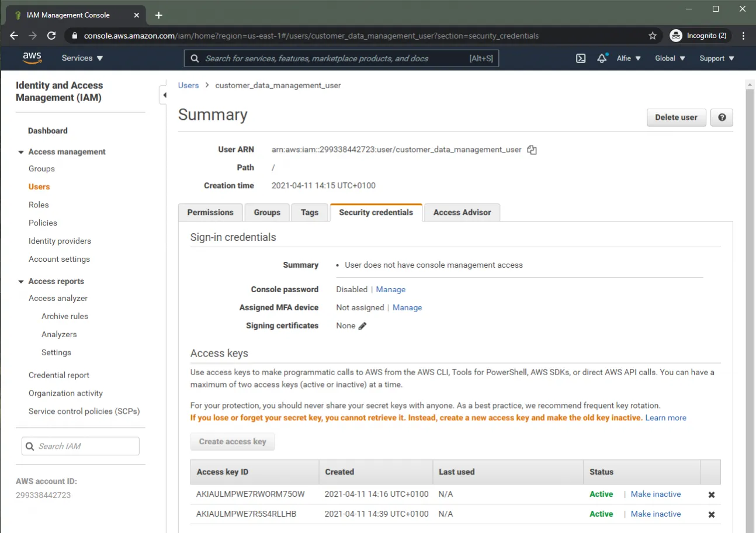Open the Support dropdown menu

(717, 58)
